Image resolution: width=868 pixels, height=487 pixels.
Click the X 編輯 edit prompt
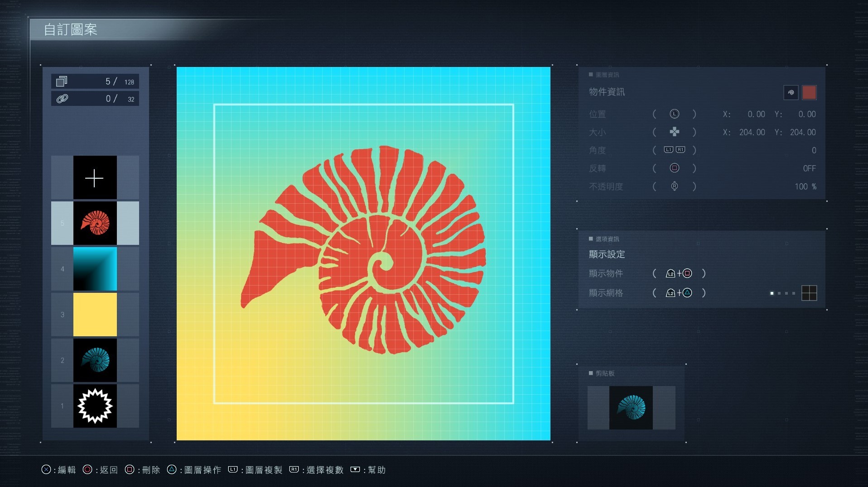pos(59,470)
